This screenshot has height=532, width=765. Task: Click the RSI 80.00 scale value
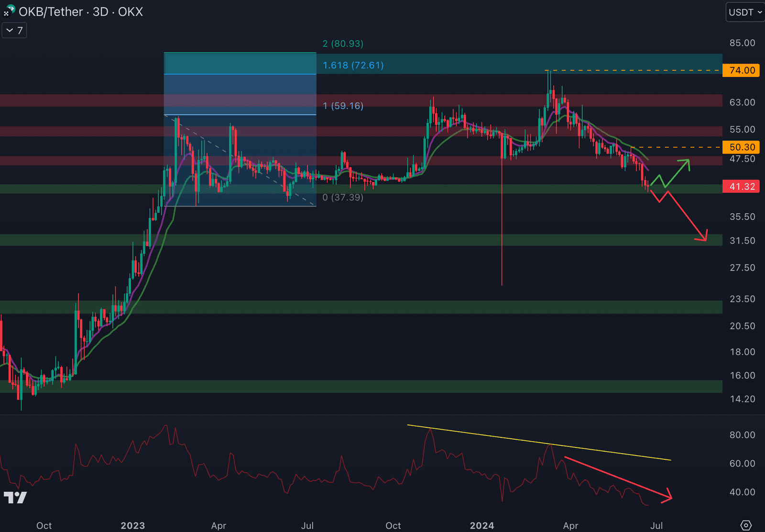(742, 435)
